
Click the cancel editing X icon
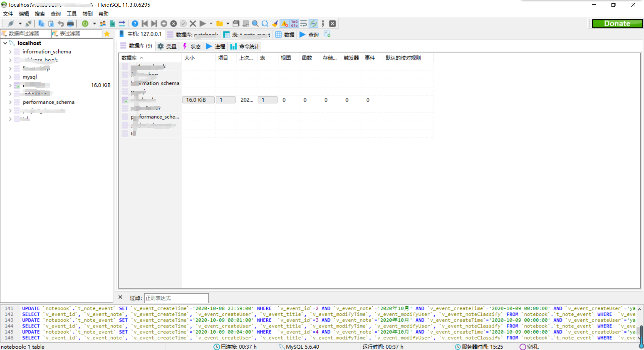pos(193,24)
